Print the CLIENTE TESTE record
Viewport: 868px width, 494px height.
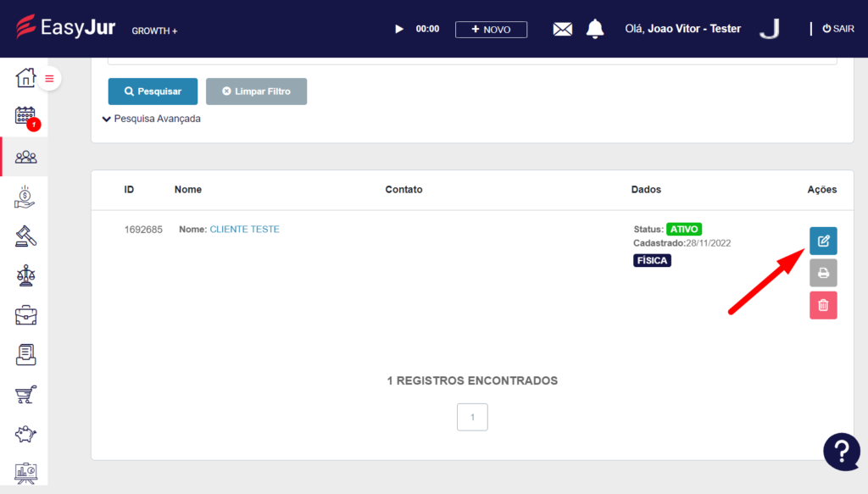823,273
